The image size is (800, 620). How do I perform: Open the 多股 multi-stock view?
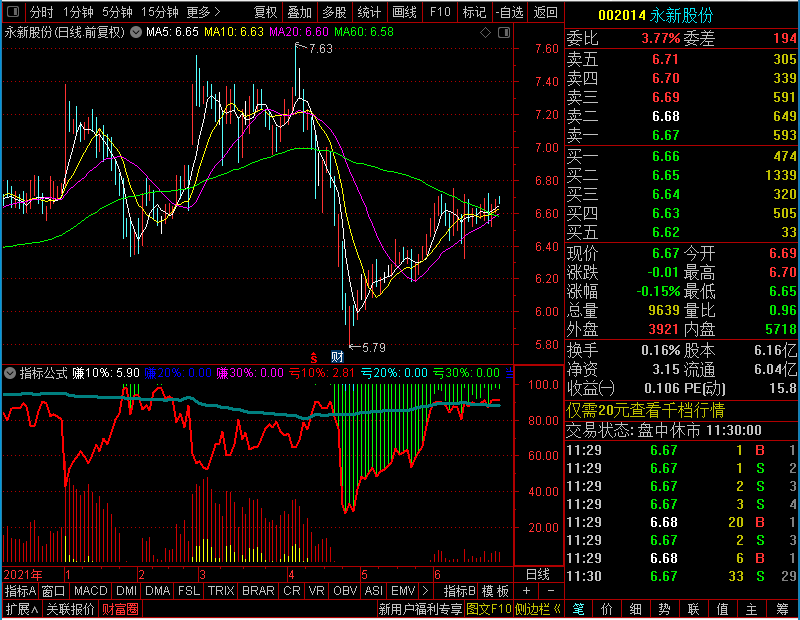[x=334, y=12]
